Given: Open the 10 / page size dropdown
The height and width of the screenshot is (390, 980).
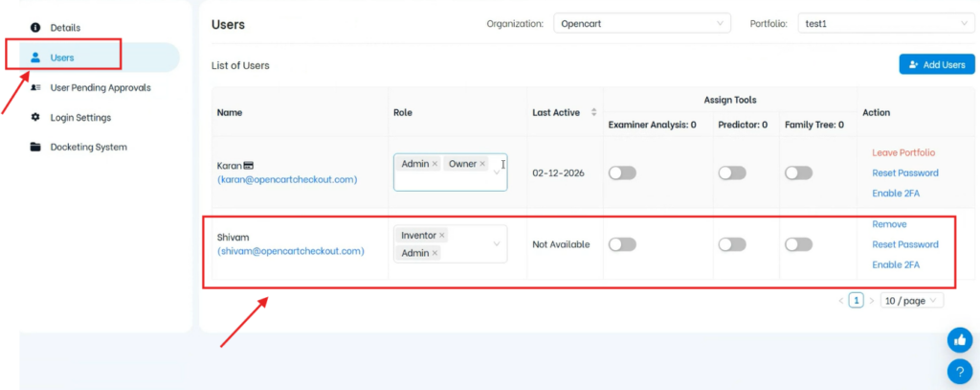Looking at the screenshot, I should coord(912,300).
